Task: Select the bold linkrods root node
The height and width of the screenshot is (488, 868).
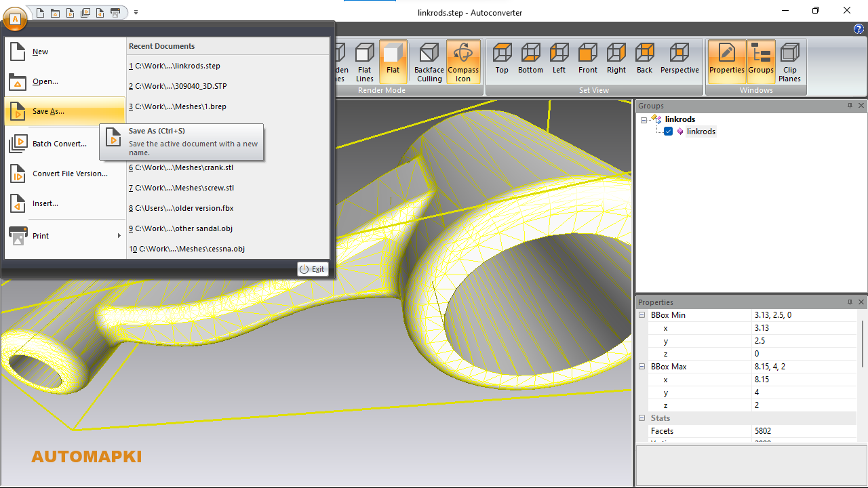Action: [680, 119]
